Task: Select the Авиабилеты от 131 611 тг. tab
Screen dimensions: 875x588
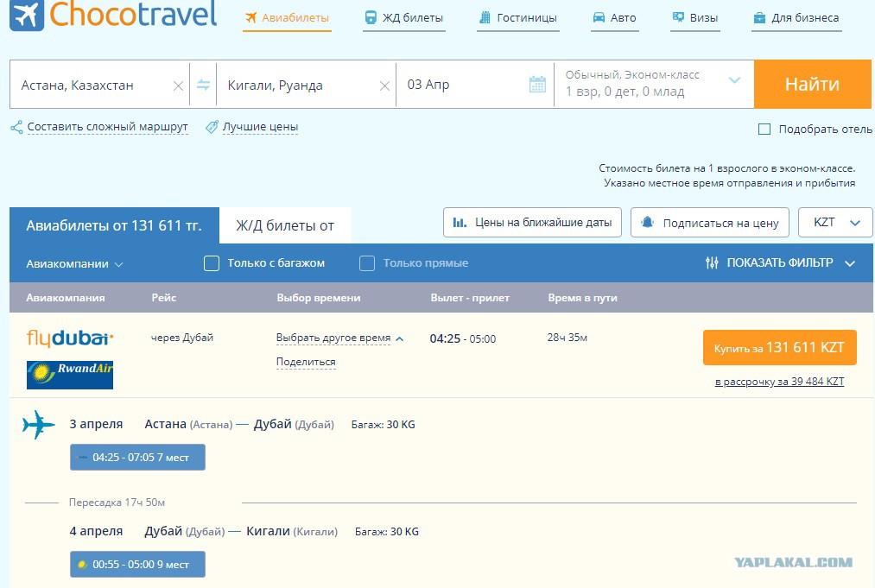Action: point(114,225)
